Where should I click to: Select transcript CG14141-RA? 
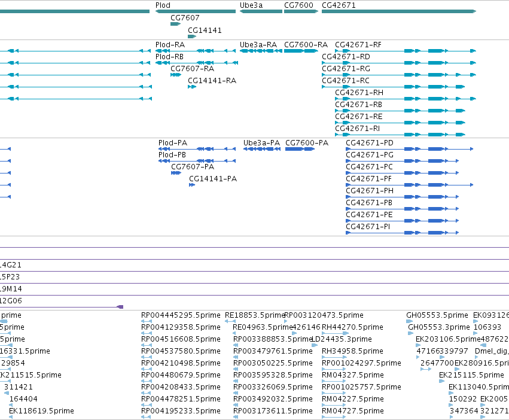click(x=212, y=81)
